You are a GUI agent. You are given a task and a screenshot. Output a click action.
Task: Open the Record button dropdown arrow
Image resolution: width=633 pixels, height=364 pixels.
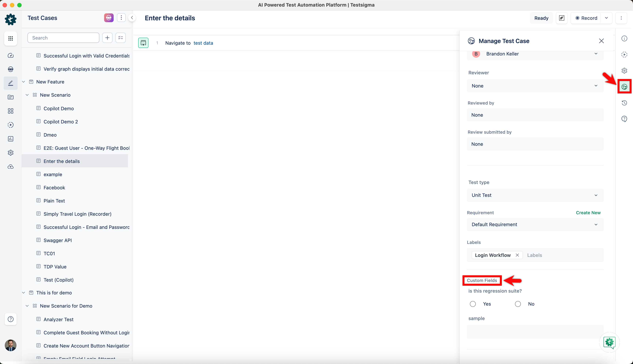point(606,18)
